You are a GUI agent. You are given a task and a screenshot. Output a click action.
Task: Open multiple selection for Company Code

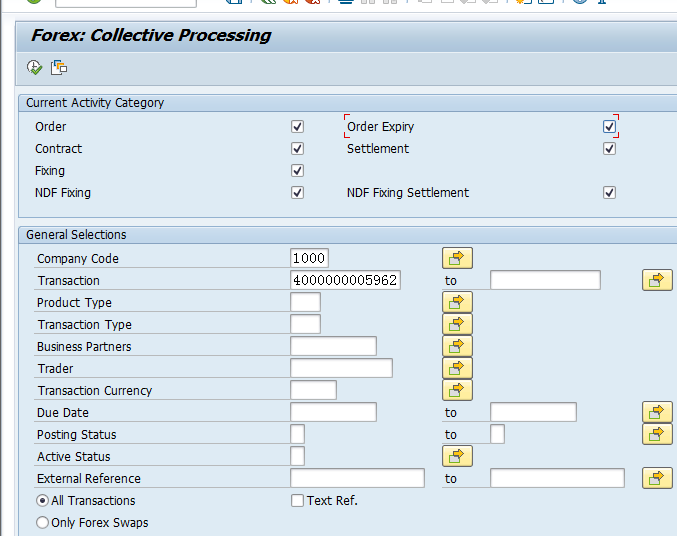pos(457,258)
